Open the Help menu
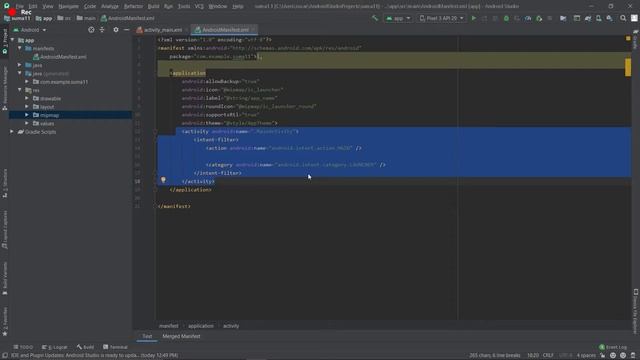Viewport: 640px width, 360px height. (238, 6)
